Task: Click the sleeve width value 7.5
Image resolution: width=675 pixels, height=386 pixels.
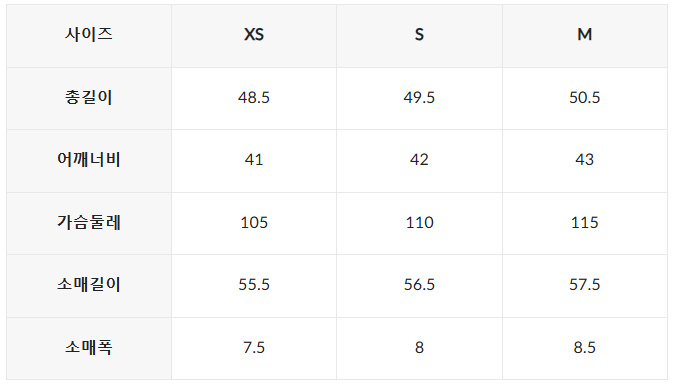Action: click(x=254, y=347)
